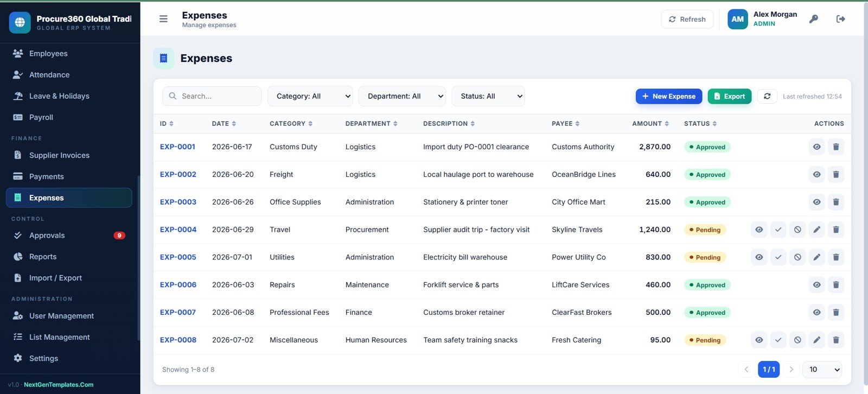Delete expense EXP-0005
This screenshot has height=394, width=868.
point(835,257)
